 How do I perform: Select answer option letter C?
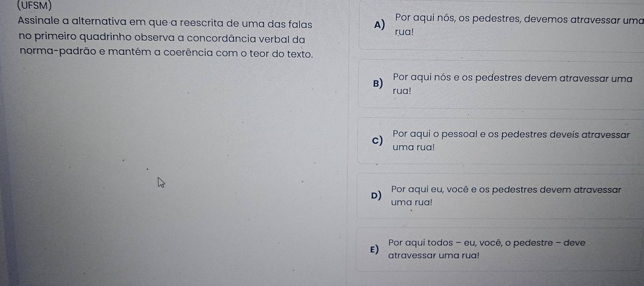(x=378, y=141)
